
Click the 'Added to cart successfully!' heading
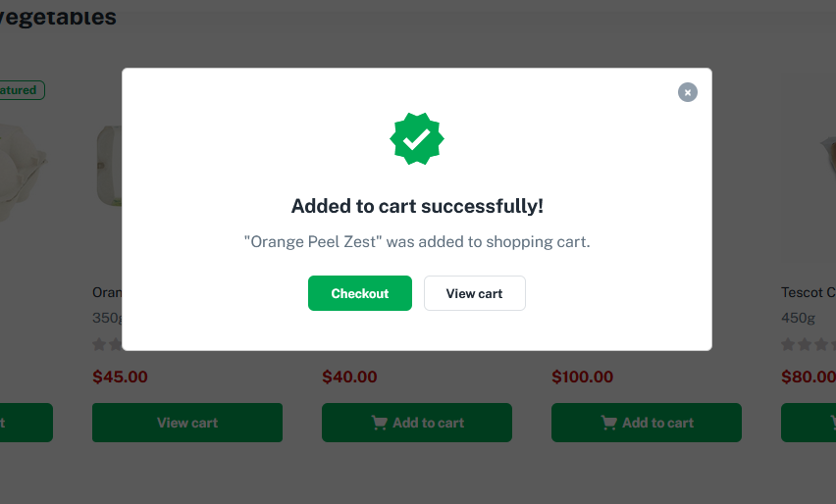tap(417, 206)
